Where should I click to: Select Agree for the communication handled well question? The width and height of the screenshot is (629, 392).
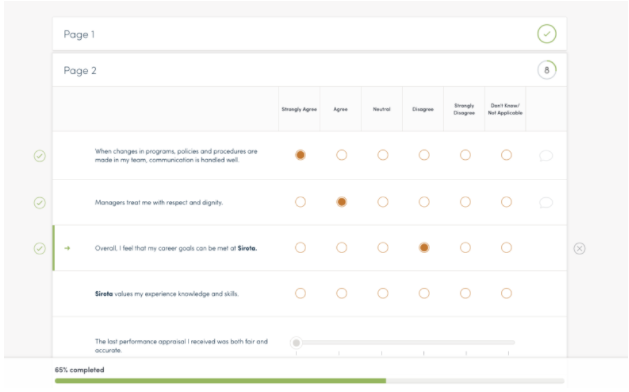[x=341, y=155]
